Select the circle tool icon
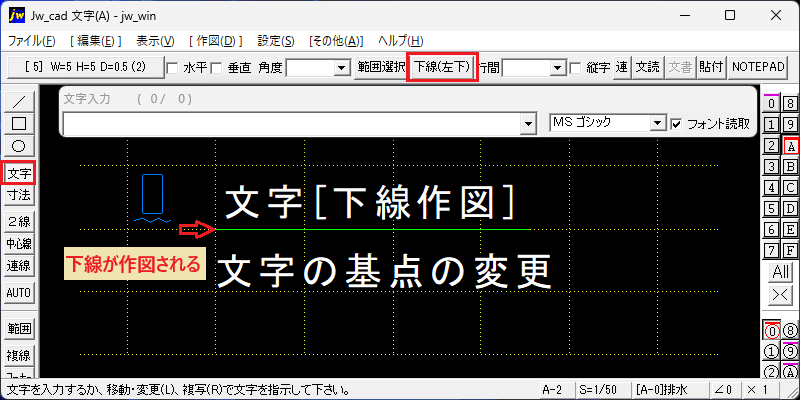This screenshot has height=400, width=800. pyautogui.click(x=19, y=146)
